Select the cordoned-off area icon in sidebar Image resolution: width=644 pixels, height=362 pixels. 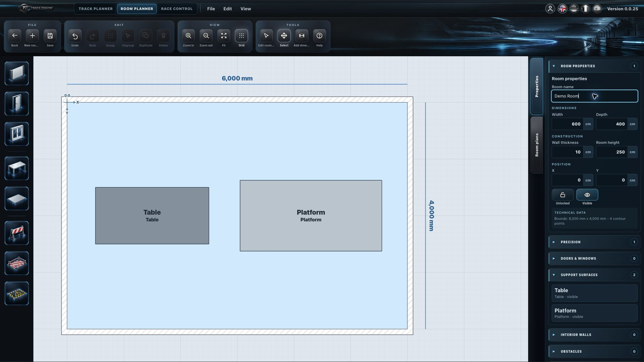point(17,263)
